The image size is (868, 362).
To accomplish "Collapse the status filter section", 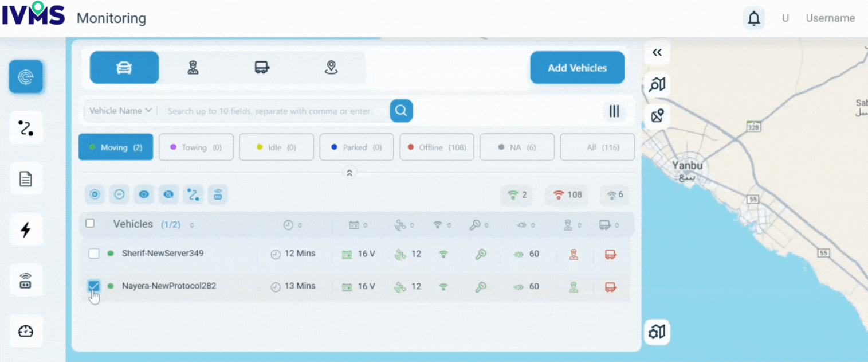I will coord(349,173).
